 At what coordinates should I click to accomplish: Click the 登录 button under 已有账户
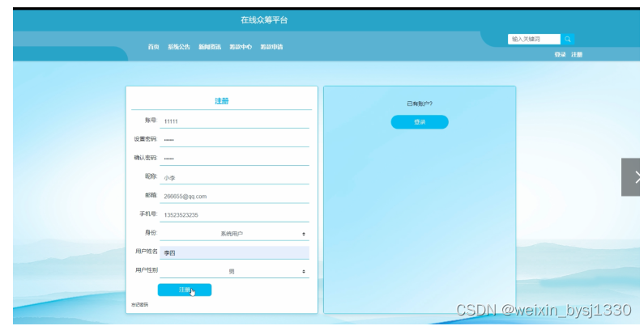point(420,122)
